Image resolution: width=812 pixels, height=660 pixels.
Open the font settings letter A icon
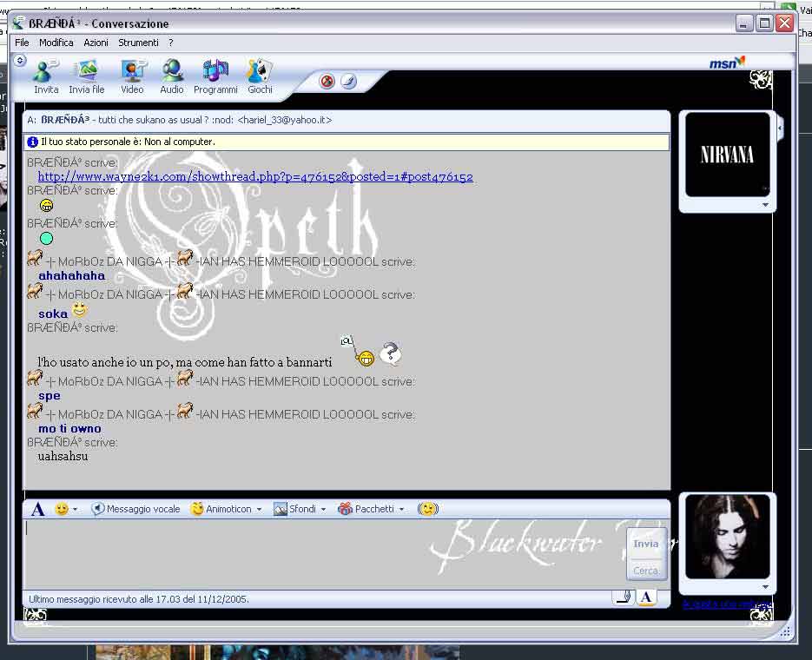(x=38, y=510)
